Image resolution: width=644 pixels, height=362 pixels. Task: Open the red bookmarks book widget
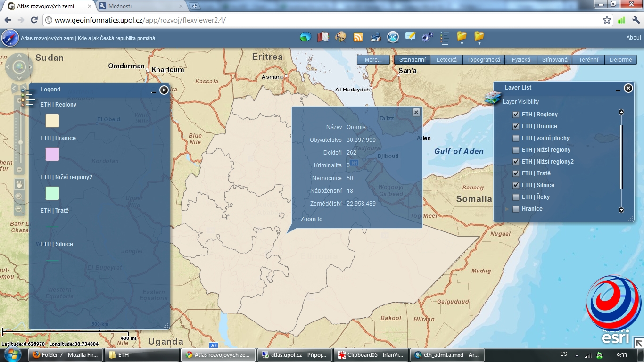(323, 37)
